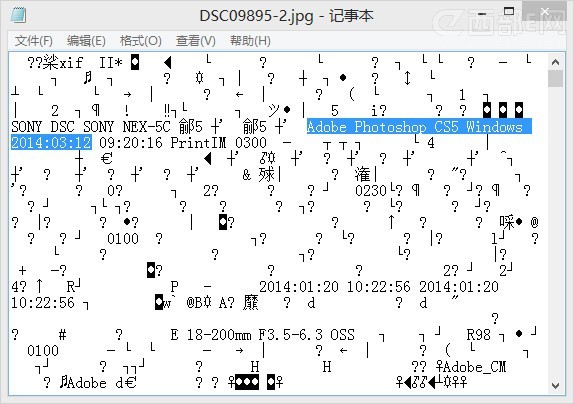This screenshot has height=404, width=574.
Task: Open the 文件(F) menu
Action: 34,41
